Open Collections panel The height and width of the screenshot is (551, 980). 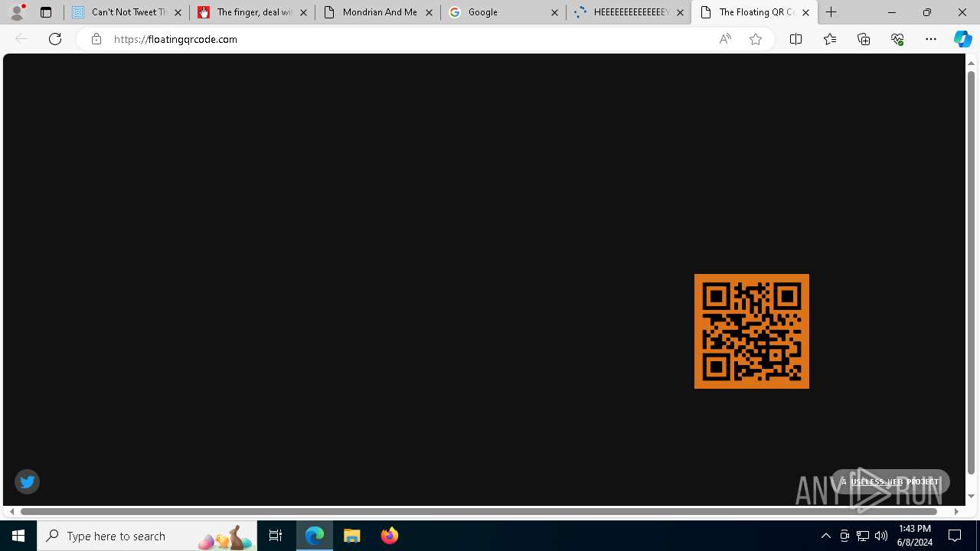point(864,39)
